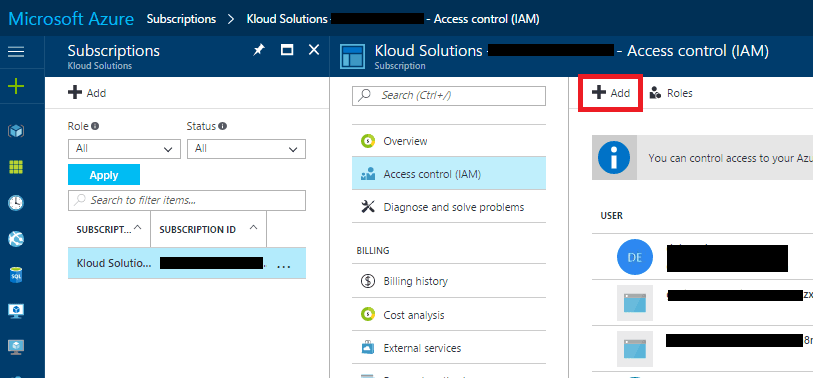Click Kloud Solutions Access control breadcrumb
The height and width of the screenshot is (378, 813).
(393, 19)
